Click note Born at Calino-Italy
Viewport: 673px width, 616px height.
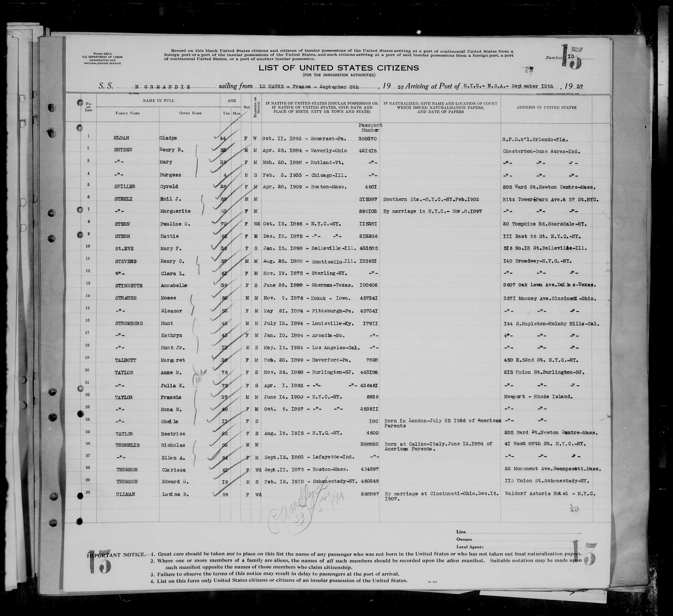click(438, 446)
